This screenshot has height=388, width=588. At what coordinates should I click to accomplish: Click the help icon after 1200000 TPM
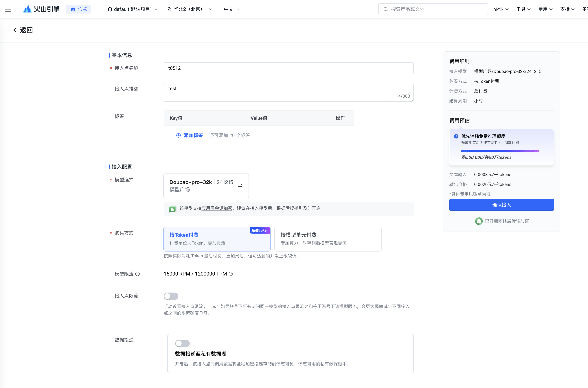231,274
